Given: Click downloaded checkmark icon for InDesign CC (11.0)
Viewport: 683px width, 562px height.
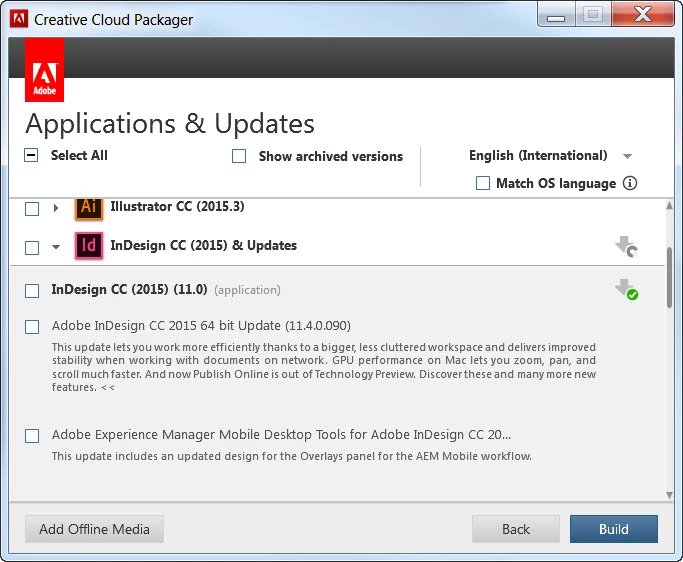Looking at the screenshot, I should [627, 290].
